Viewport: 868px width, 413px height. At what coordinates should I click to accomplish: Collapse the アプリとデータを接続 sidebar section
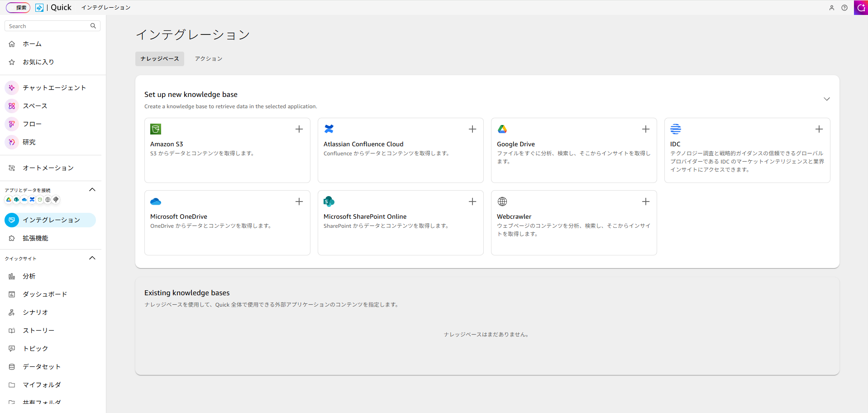tap(92, 190)
